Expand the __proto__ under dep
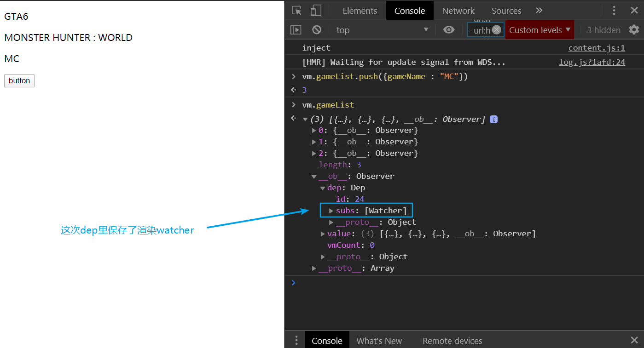 pos(331,222)
